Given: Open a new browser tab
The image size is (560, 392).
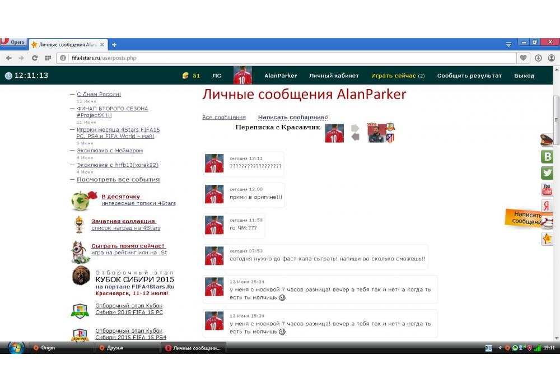Looking at the screenshot, I should coord(114,45).
